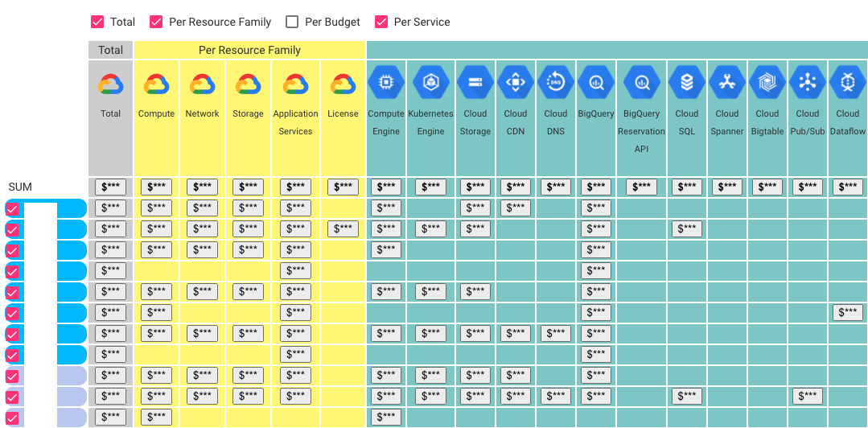Click the Cloud Pub/Sub $*** cell in project rows

click(x=807, y=397)
